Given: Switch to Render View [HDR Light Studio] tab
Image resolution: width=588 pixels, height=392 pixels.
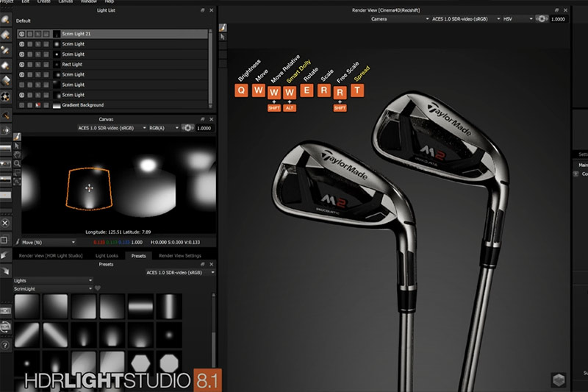Looking at the screenshot, I should click(x=51, y=256).
